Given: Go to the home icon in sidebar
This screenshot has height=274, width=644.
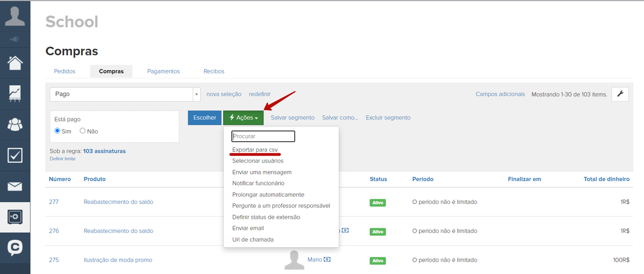Looking at the screenshot, I should click(15, 63).
